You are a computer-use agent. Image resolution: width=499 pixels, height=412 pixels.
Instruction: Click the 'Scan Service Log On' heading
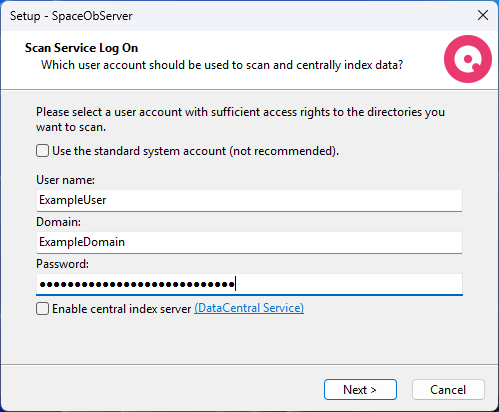coord(81,48)
